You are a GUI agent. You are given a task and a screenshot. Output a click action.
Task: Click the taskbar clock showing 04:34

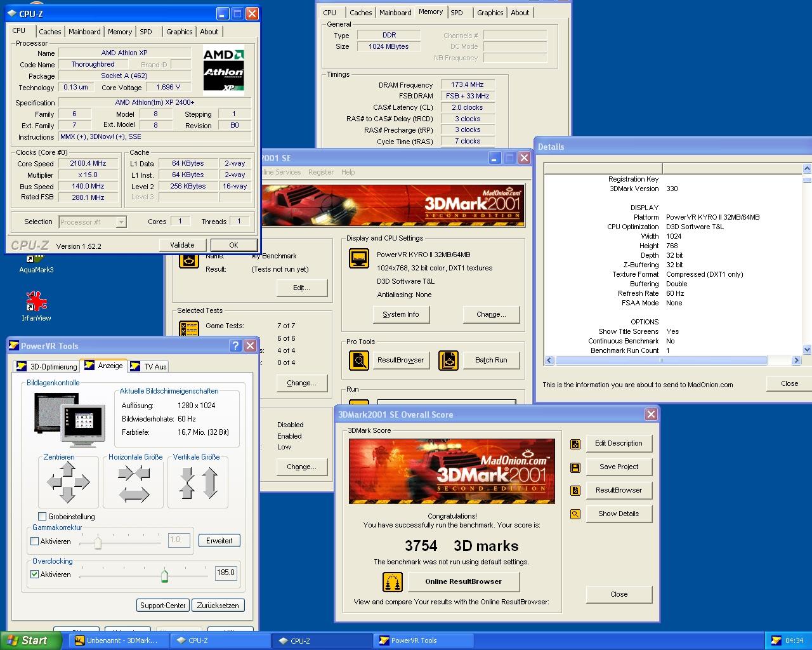[794, 640]
